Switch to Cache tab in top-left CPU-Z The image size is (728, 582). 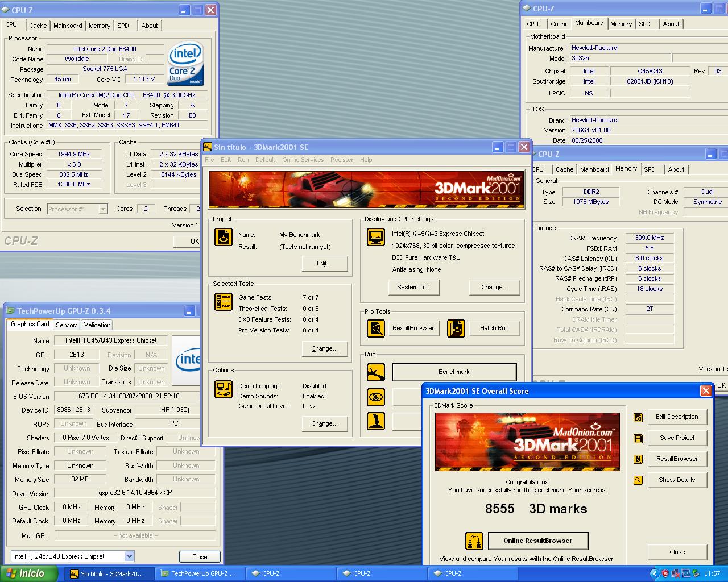pyautogui.click(x=38, y=26)
